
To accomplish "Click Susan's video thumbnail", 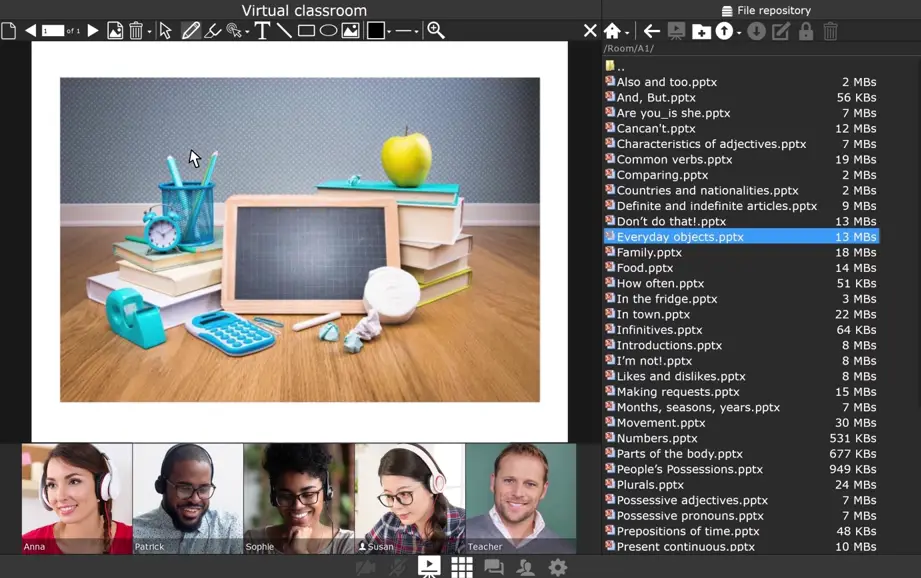I will pyautogui.click(x=409, y=498).
